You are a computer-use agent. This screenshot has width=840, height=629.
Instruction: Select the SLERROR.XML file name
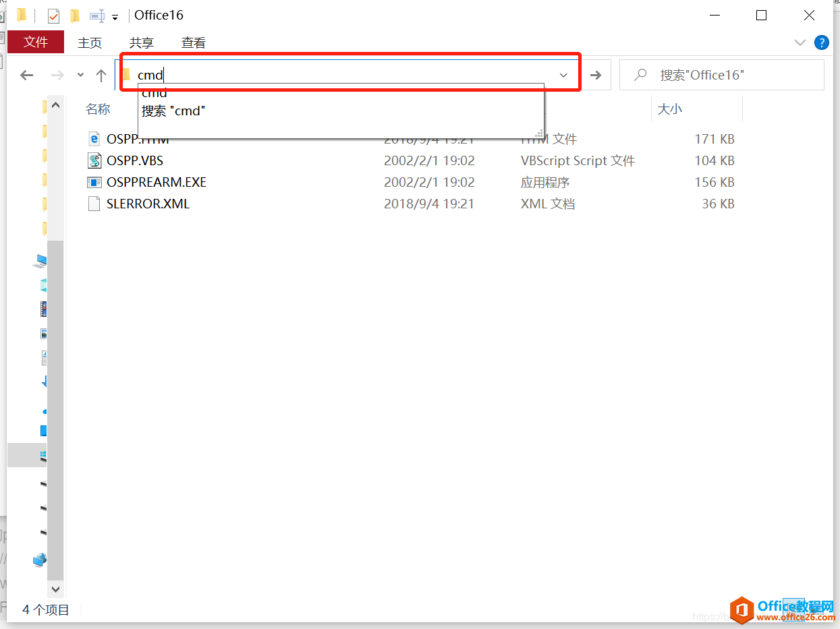148,204
